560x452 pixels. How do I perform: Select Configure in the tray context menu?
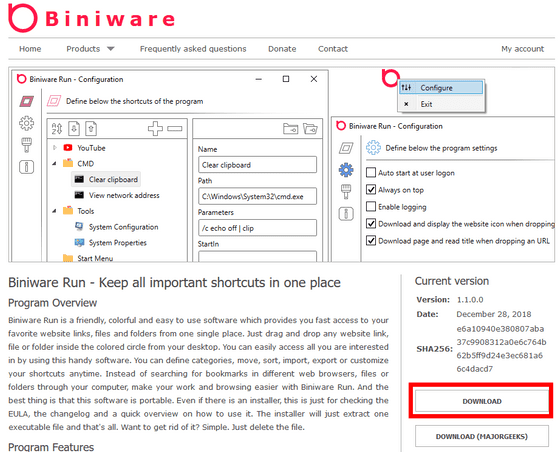click(x=441, y=87)
